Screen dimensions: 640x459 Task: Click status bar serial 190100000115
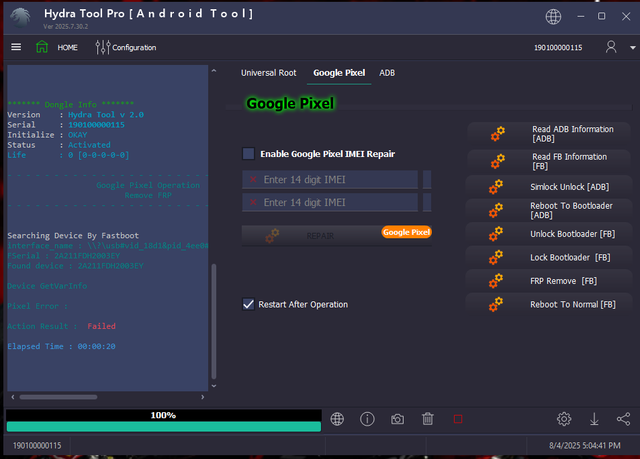click(x=37, y=446)
